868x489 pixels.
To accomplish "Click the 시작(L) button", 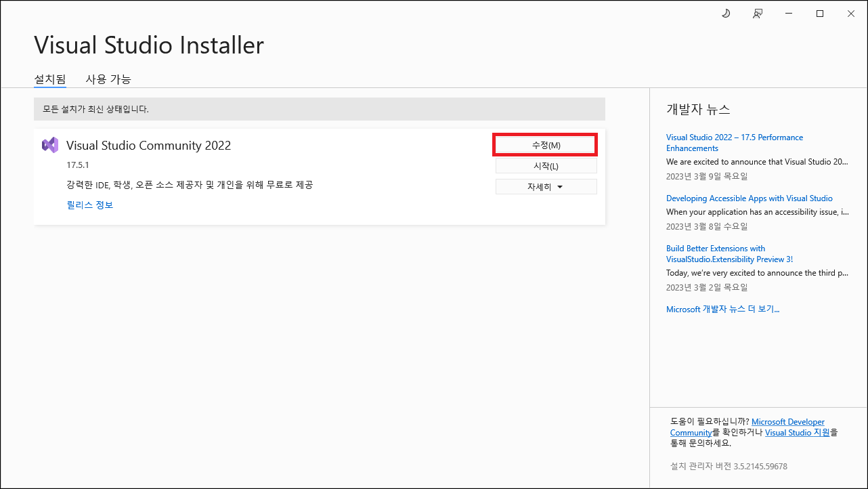I will pos(546,166).
